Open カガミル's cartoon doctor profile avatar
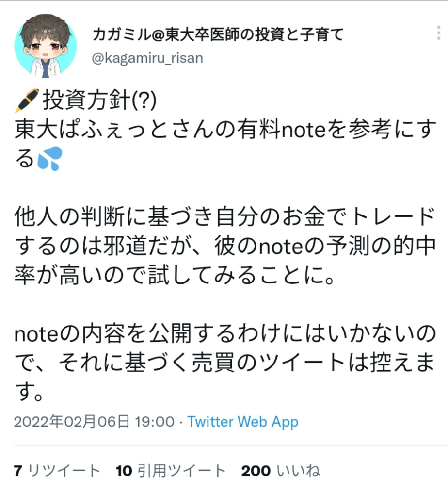Image resolution: width=448 pixels, height=497 pixels. point(46,46)
